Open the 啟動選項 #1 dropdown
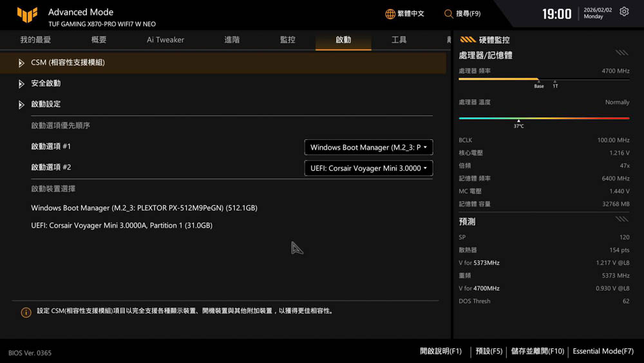Screen dimensions: 644x363 368,148
